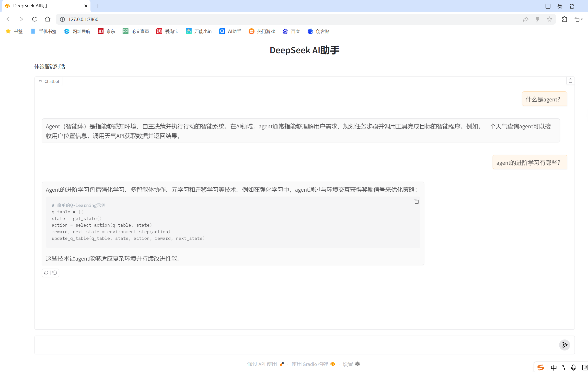The width and height of the screenshot is (588, 372).
Task: Regenerate the last response with the retry icon
Action: click(x=46, y=273)
